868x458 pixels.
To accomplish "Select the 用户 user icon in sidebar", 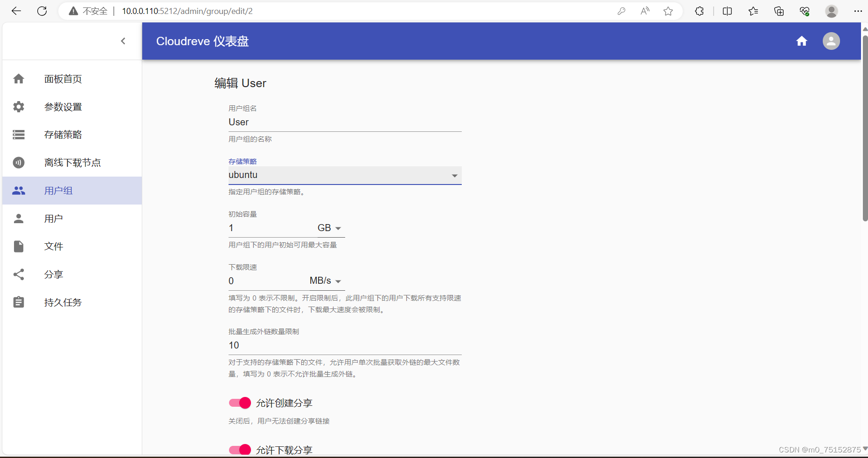I will click(x=18, y=218).
